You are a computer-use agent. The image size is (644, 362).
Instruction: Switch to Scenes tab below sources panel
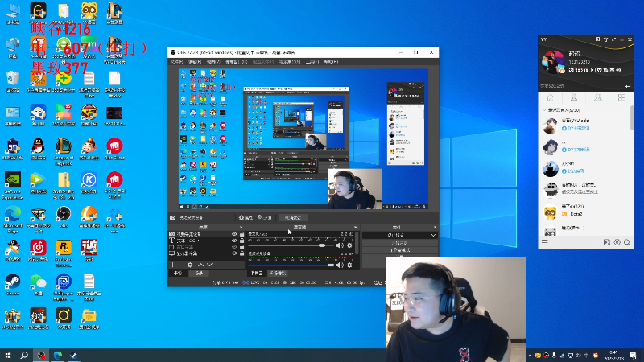click(199, 274)
